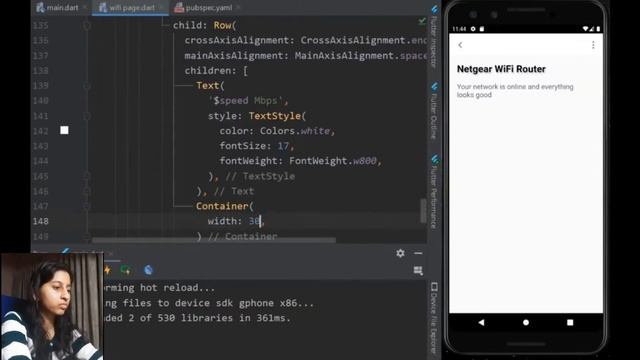Collapse the TextStyle fold marker at line 141
The width and height of the screenshot is (640, 360).
pyautogui.click(x=87, y=116)
